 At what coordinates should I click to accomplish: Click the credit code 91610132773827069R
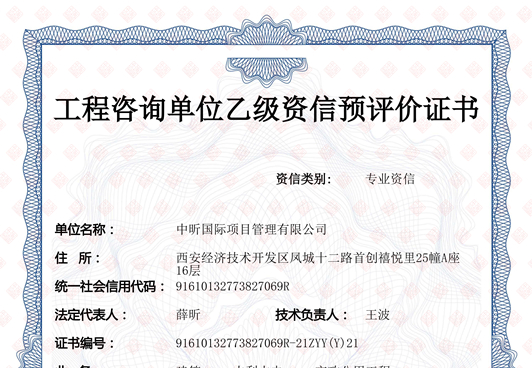pos(233,287)
